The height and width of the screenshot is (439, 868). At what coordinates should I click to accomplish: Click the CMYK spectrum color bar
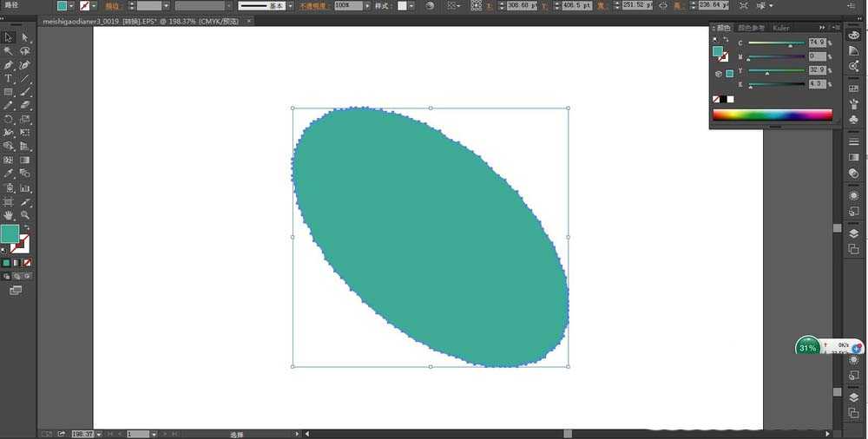coord(772,115)
